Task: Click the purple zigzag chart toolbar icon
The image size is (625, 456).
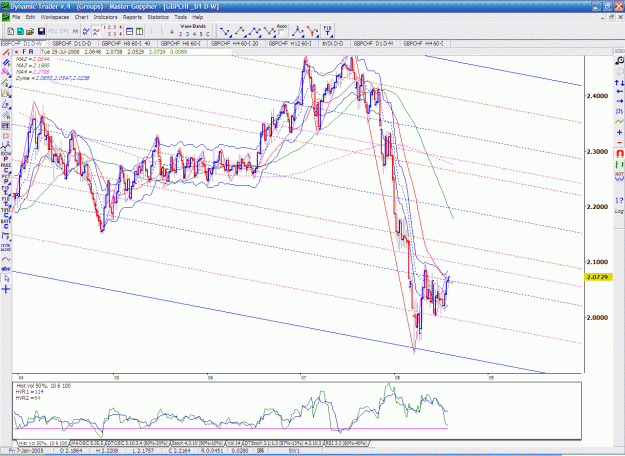Action: [x=96, y=31]
